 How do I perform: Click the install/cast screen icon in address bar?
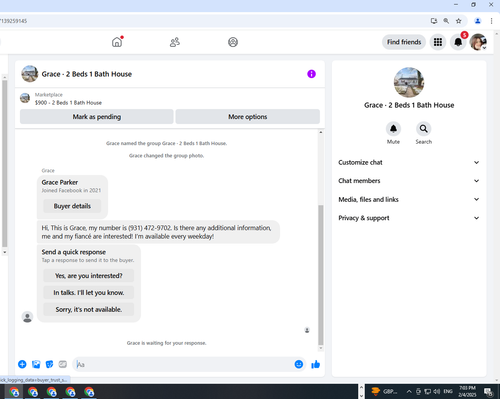pyautogui.click(x=434, y=21)
